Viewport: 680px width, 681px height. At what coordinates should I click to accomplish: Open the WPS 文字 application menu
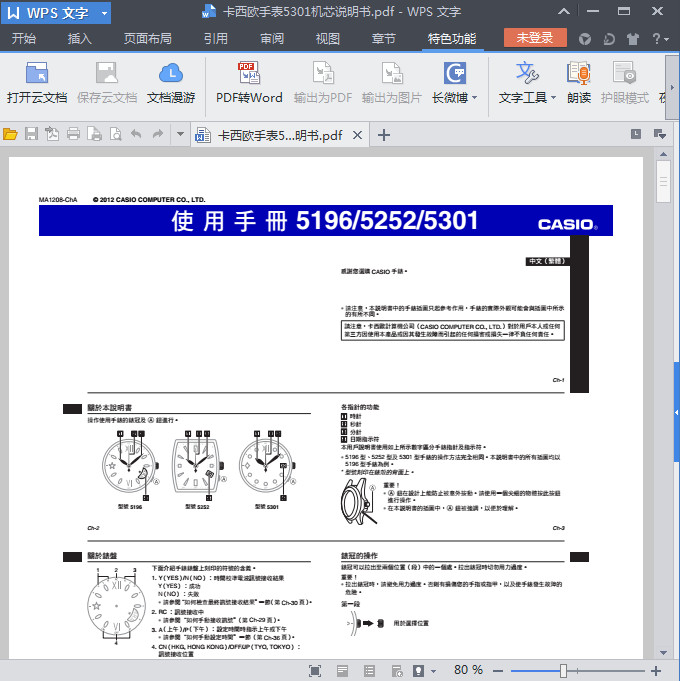pyautogui.click(x=56, y=13)
